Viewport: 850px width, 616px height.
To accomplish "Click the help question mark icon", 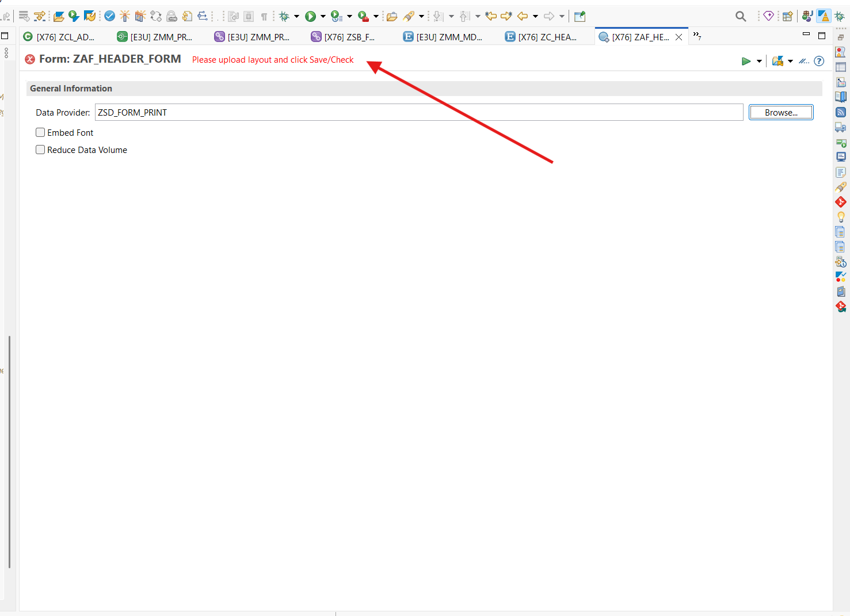I will (819, 61).
